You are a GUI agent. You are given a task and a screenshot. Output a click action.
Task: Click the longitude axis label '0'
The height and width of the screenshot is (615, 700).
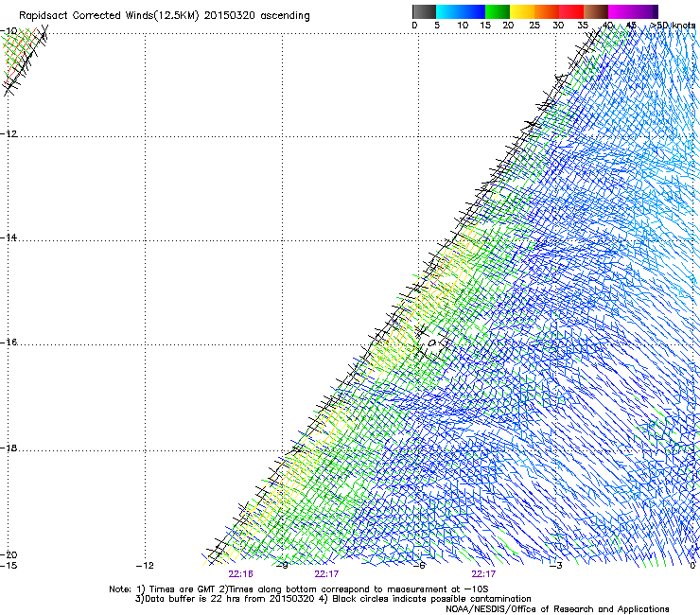(692, 566)
